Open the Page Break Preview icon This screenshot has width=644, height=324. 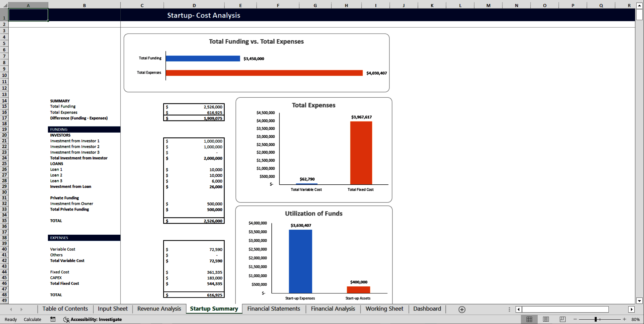coord(562,319)
